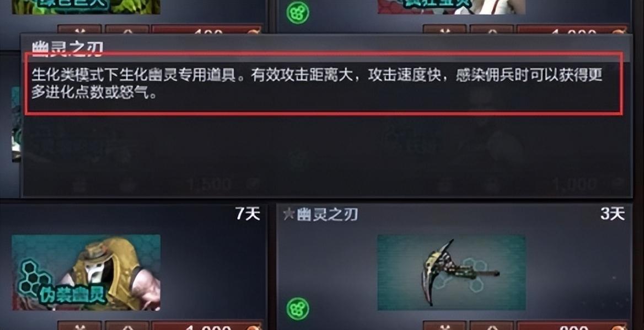This screenshot has width=644, height=330.
Task: Open the top-right character item image
Action: [452, 7]
